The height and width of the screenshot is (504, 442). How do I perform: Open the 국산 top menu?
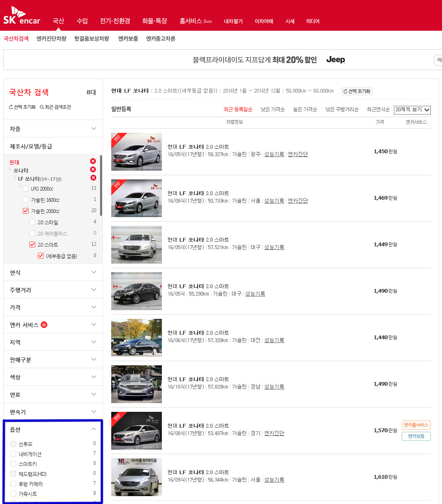(x=58, y=21)
